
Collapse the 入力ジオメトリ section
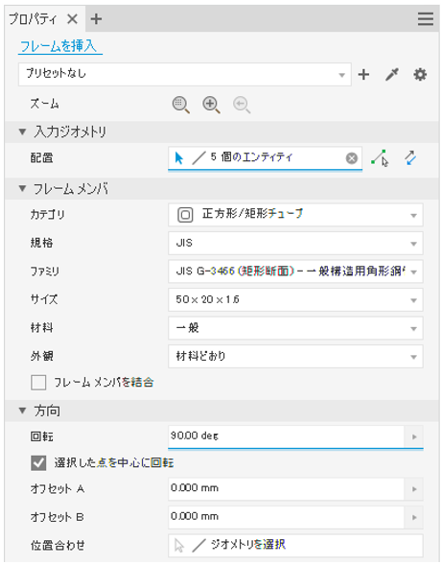click(22, 132)
